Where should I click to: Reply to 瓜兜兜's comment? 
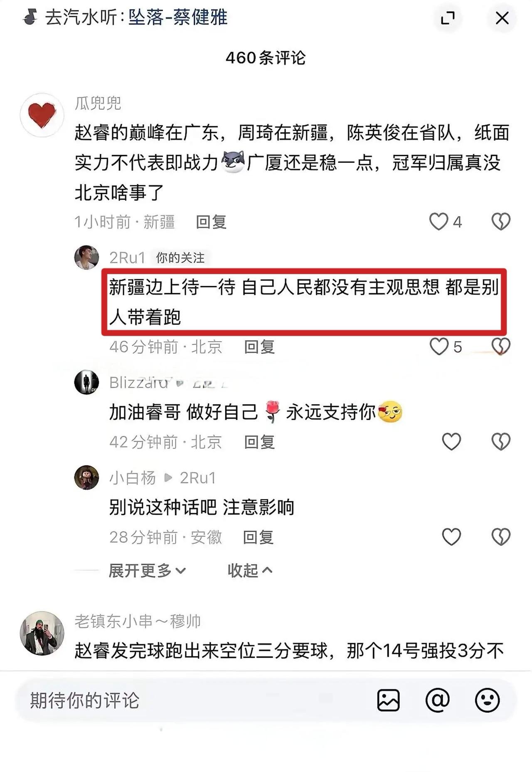point(211,222)
